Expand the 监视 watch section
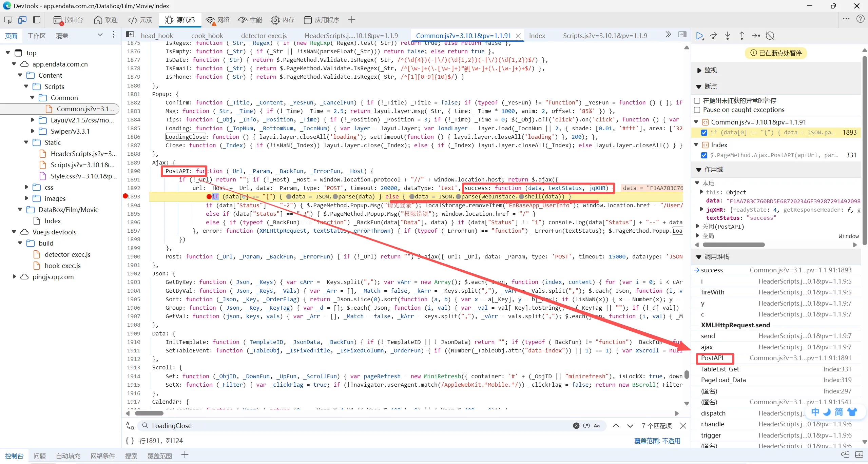The height and width of the screenshot is (464, 868). 699,70
